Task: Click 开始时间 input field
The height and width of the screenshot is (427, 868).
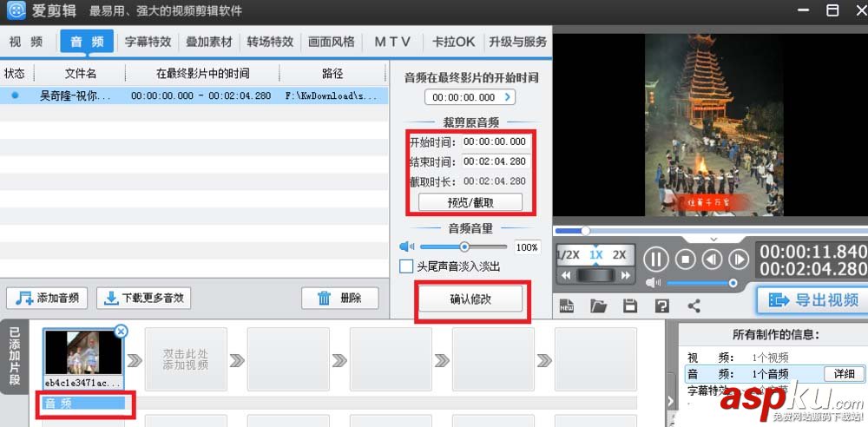Action: click(x=496, y=141)
